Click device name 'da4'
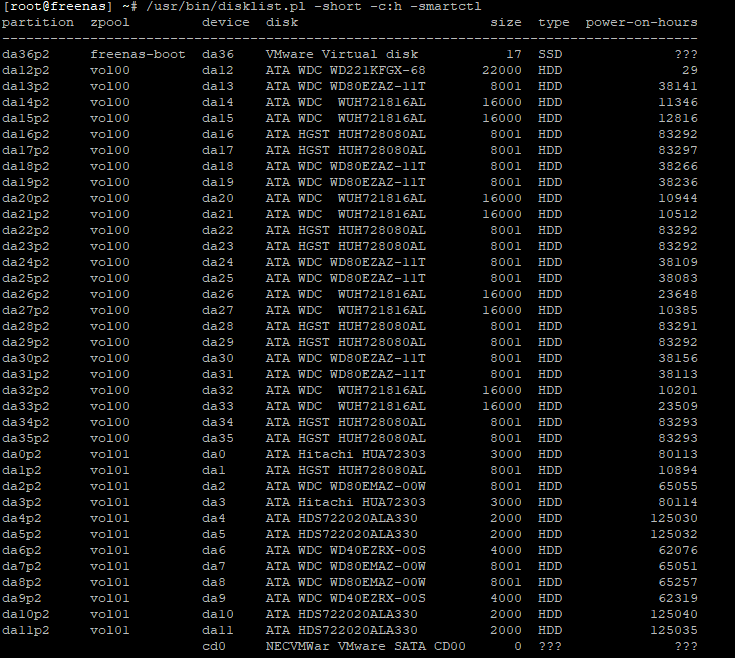 coord(214,518)
